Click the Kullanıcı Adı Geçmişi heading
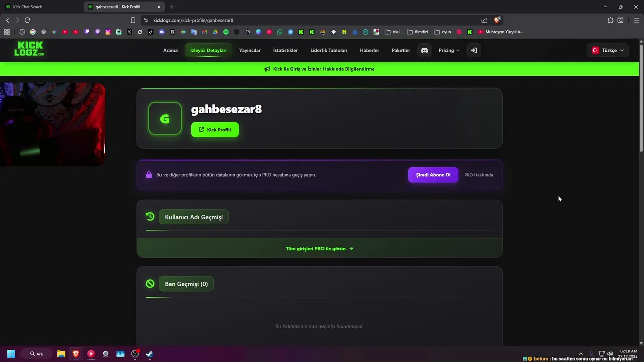 tap(194, 217)
